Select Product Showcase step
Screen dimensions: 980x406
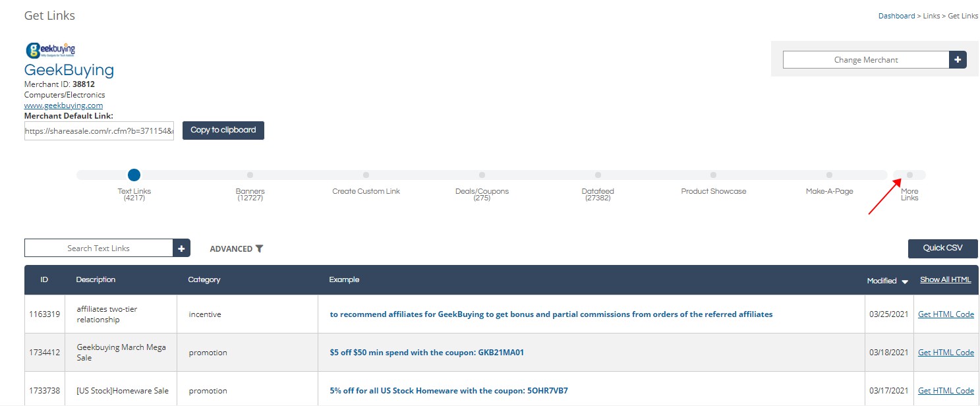(x=713, y=175)
